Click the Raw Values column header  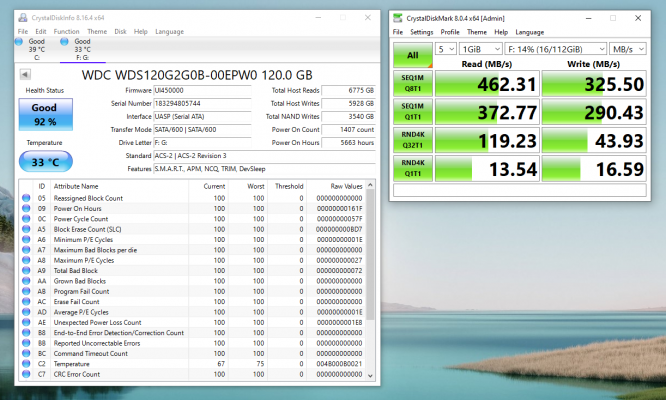(x=336, y=186)
